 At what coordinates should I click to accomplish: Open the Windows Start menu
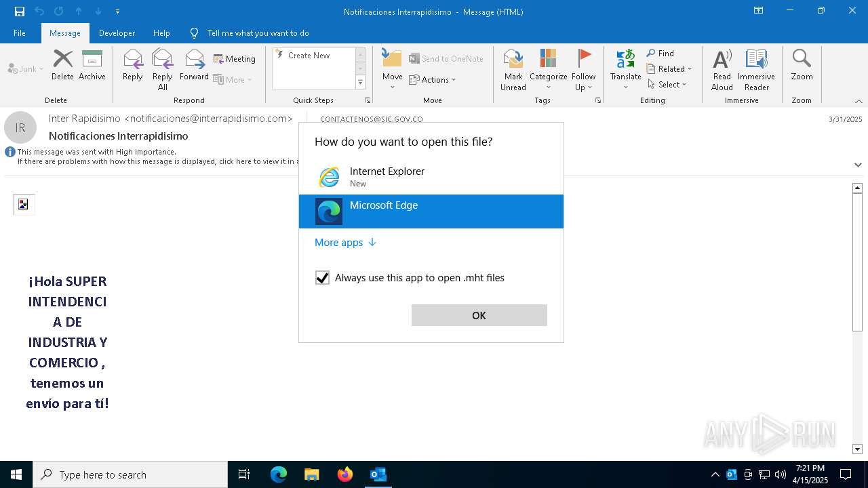[16, 474]
